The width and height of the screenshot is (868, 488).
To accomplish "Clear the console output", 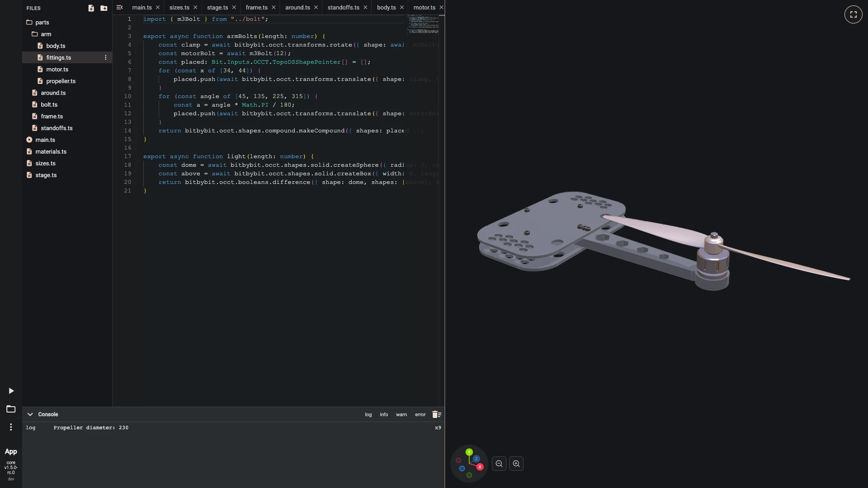I will click(x=436, y=414).
